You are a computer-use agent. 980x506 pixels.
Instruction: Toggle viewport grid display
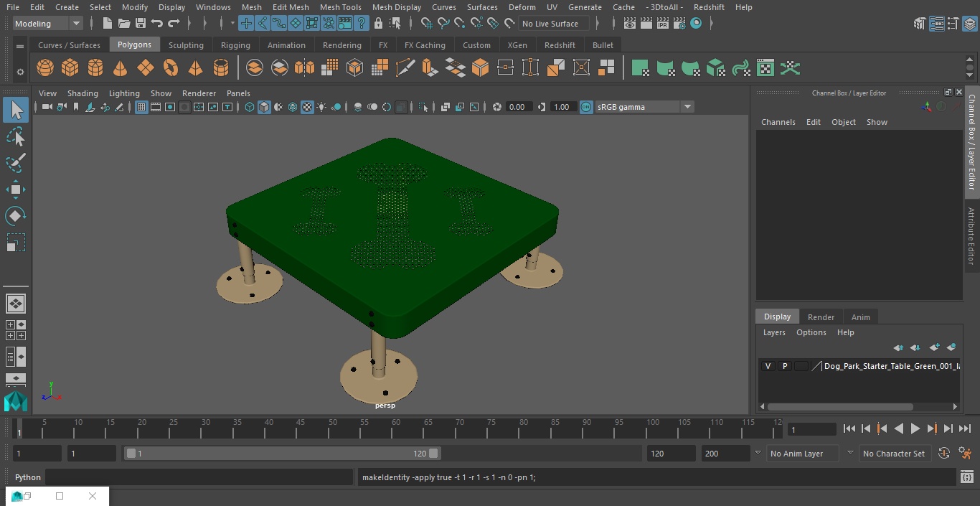click(x=141, y=107)
